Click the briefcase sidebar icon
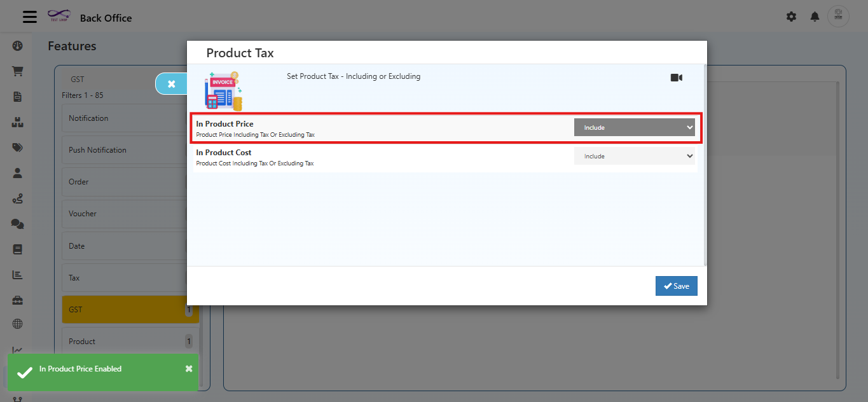 pyautogui.click(x=17, y=300)
